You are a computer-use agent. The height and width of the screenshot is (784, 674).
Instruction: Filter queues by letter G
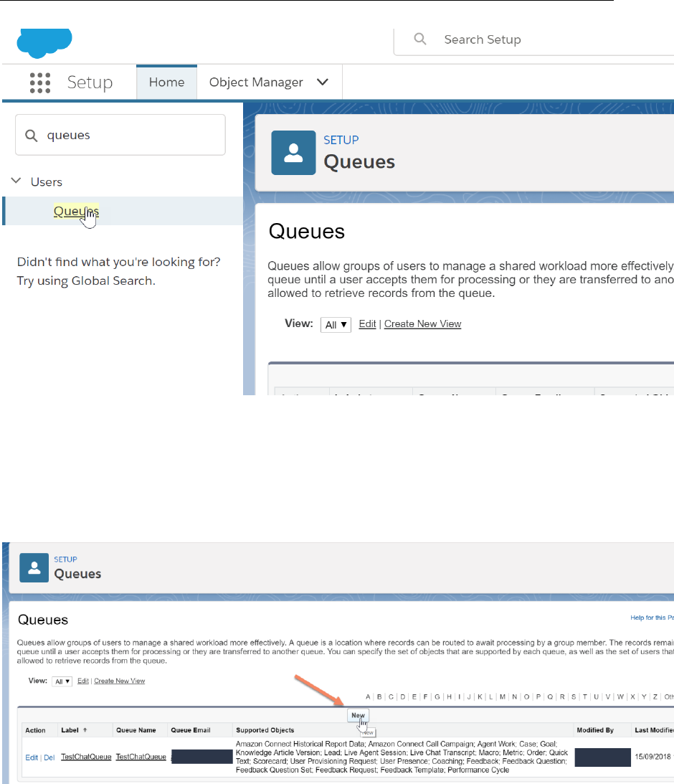[x=437, y=696]
